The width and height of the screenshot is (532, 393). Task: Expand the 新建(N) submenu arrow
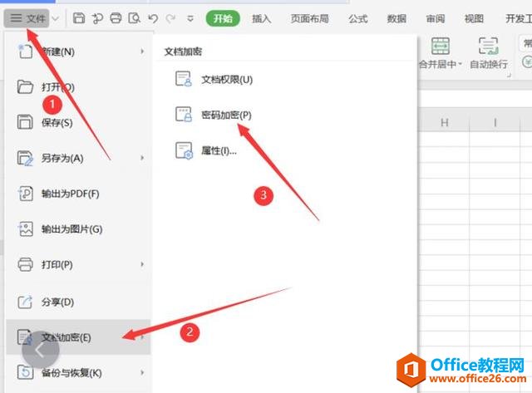tap(142, 52)
